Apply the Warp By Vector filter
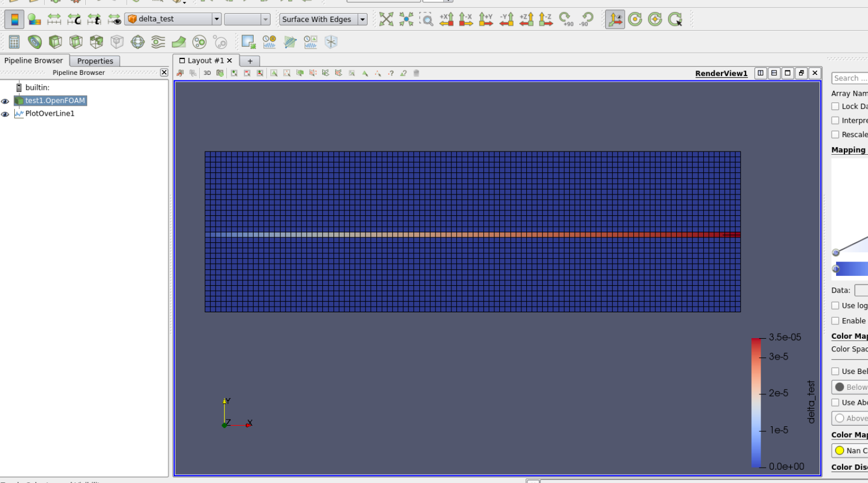868x483 pixels. [179, 42]
